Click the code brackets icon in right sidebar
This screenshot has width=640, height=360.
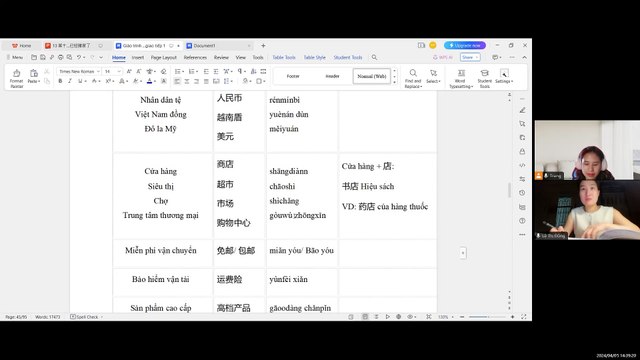(x=522, y=165)
